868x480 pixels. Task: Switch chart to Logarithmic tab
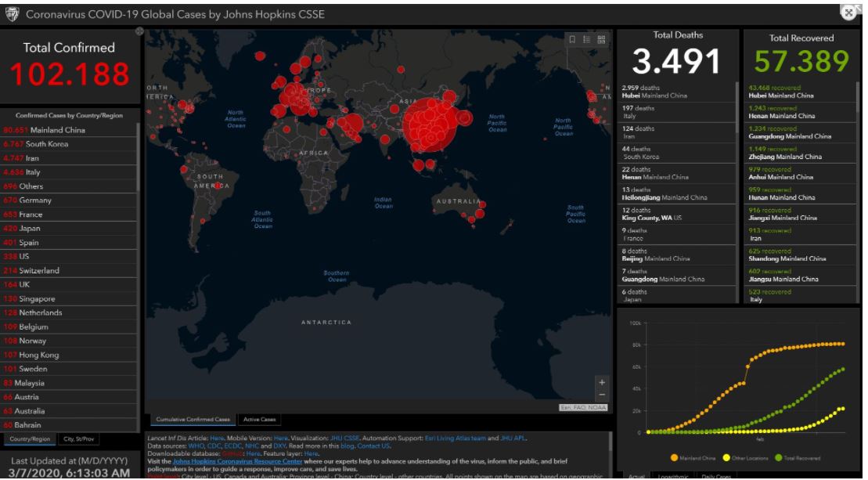pos(673,476)
